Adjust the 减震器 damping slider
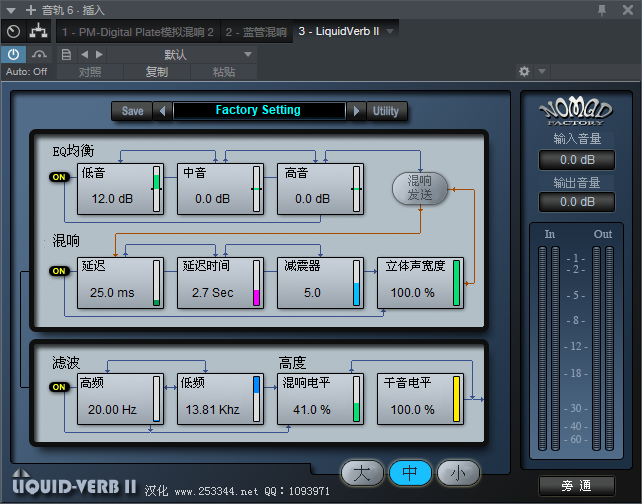The image size is (642, 504). click(357, 283)
